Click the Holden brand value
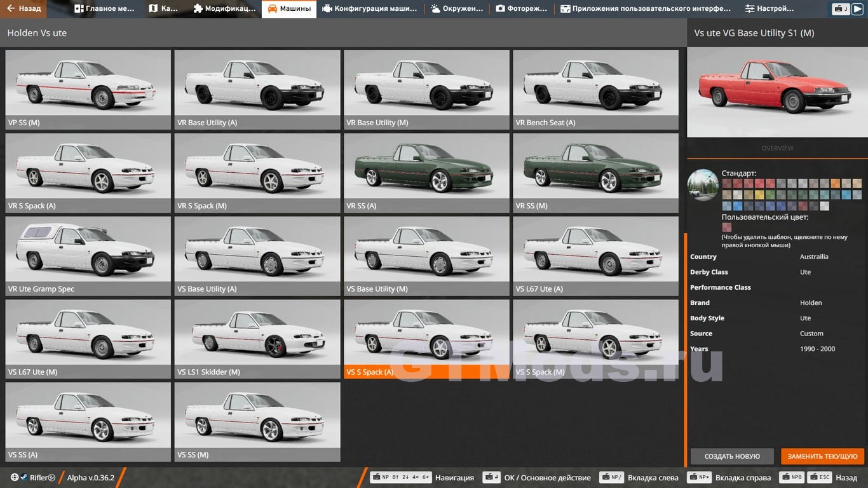The image size is (868, 488). click(811, 303)
